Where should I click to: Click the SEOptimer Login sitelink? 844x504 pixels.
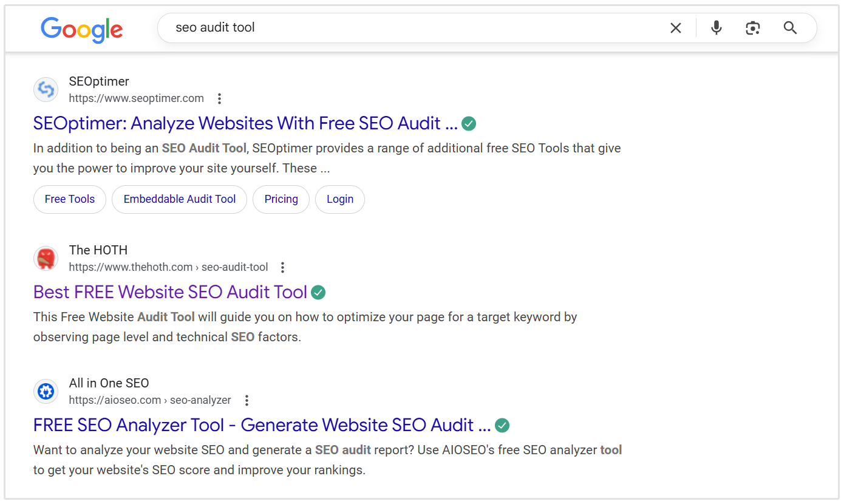(339, 199)
